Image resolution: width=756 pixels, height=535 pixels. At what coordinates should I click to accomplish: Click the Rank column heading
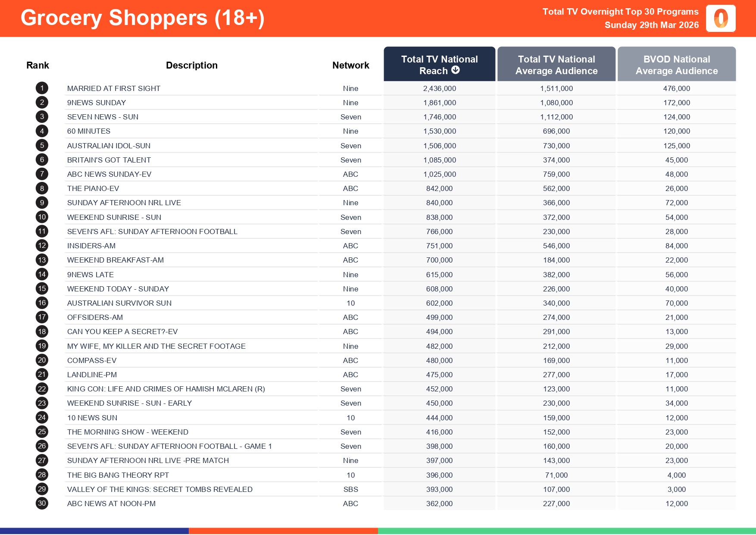37,66
